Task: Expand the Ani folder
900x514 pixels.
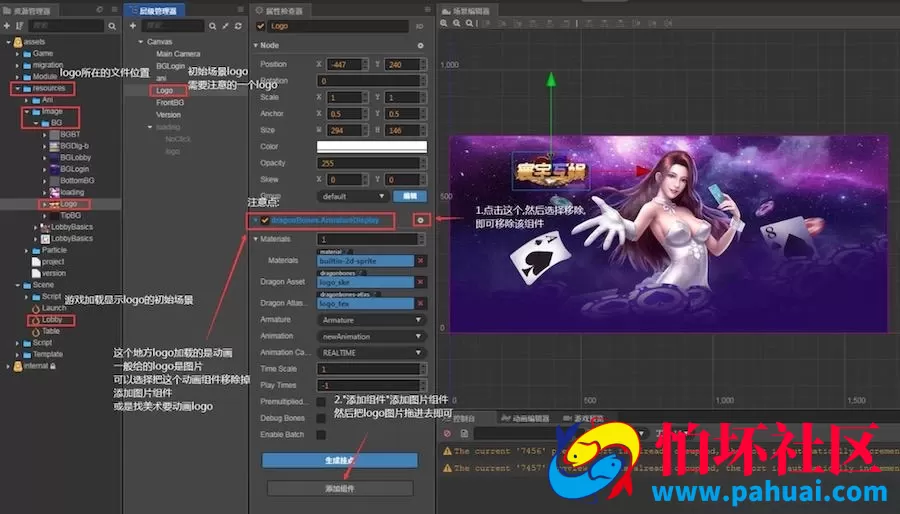Action: click(x=26, y=100)
